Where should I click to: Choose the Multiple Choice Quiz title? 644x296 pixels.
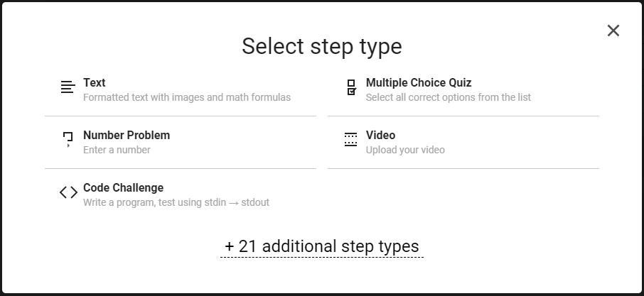point(418,83)
